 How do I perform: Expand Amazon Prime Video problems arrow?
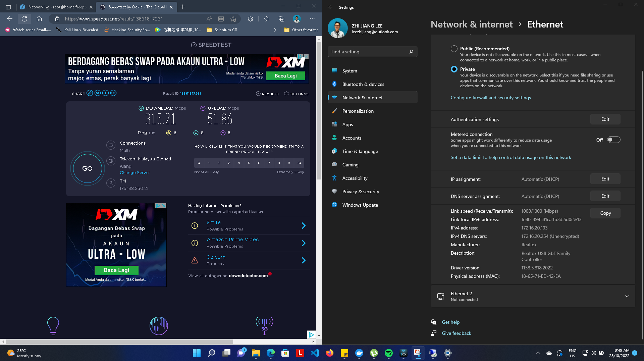point(304,243)
